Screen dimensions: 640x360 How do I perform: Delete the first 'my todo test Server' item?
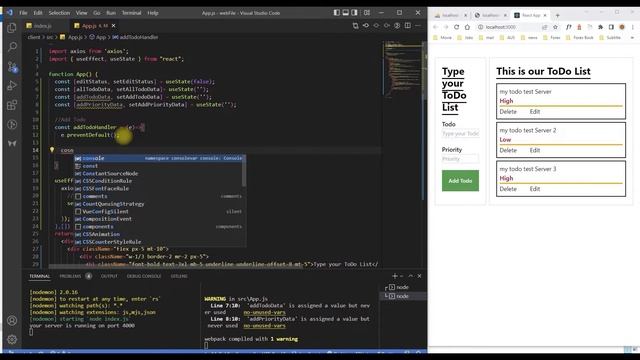508,111
